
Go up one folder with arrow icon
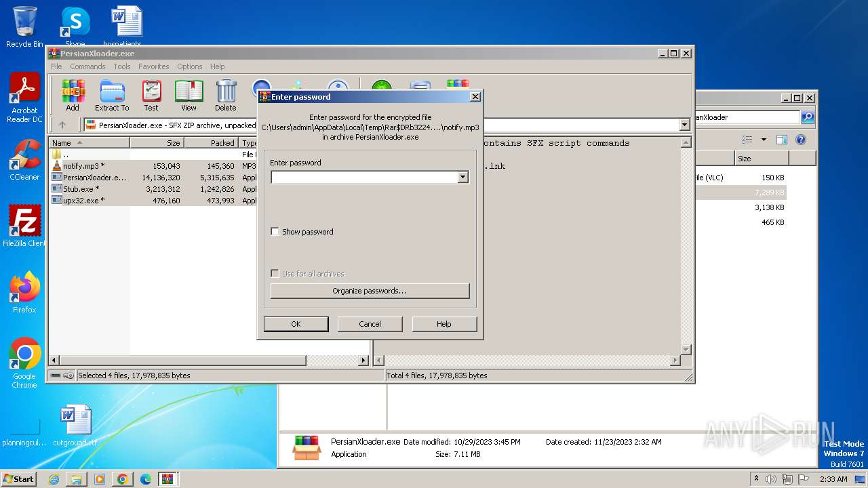point(62,125)
